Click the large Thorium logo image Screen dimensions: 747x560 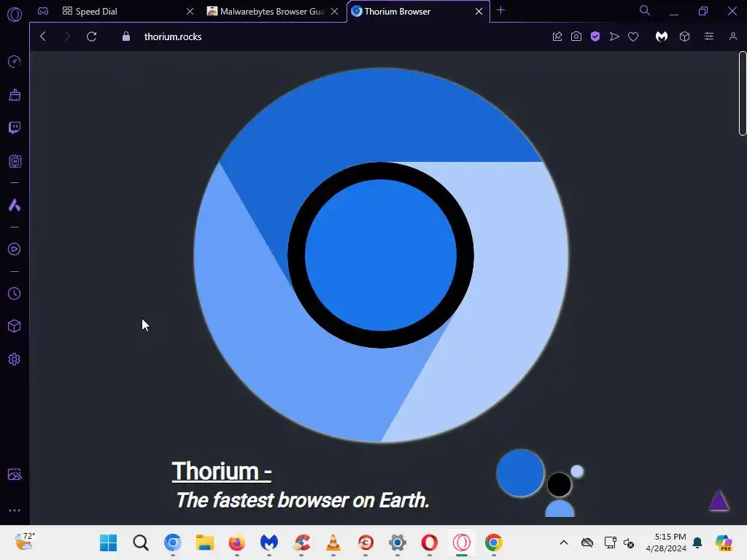click(x=381, y=255)
